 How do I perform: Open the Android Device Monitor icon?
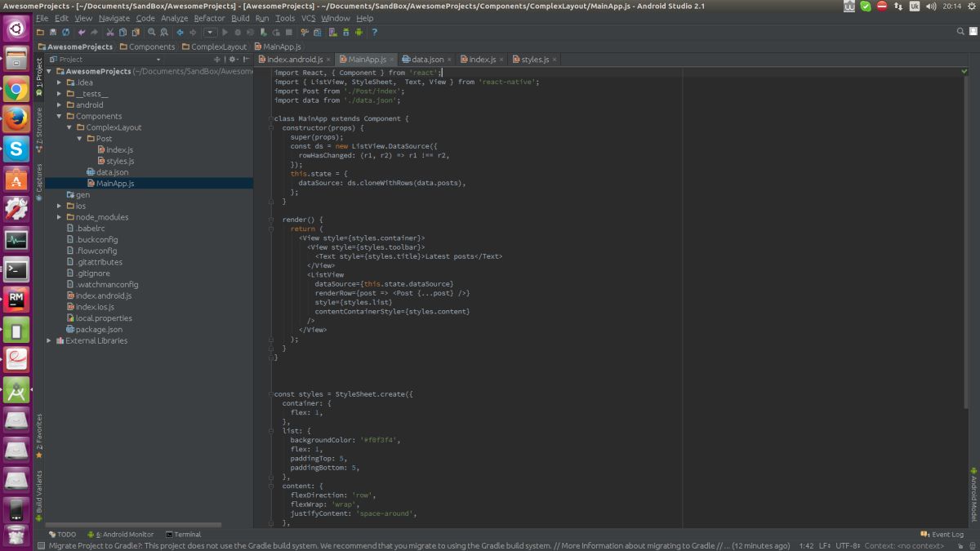pos(359,33)
